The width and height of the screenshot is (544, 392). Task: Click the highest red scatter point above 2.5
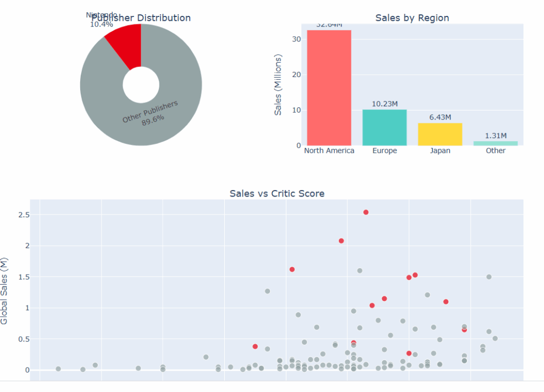tap(366, 212)
